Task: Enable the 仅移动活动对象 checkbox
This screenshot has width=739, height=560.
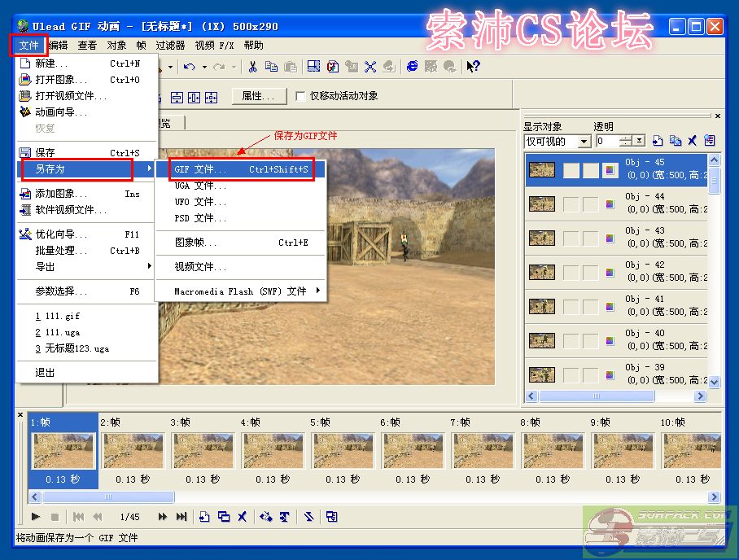Action: point(300,96)
